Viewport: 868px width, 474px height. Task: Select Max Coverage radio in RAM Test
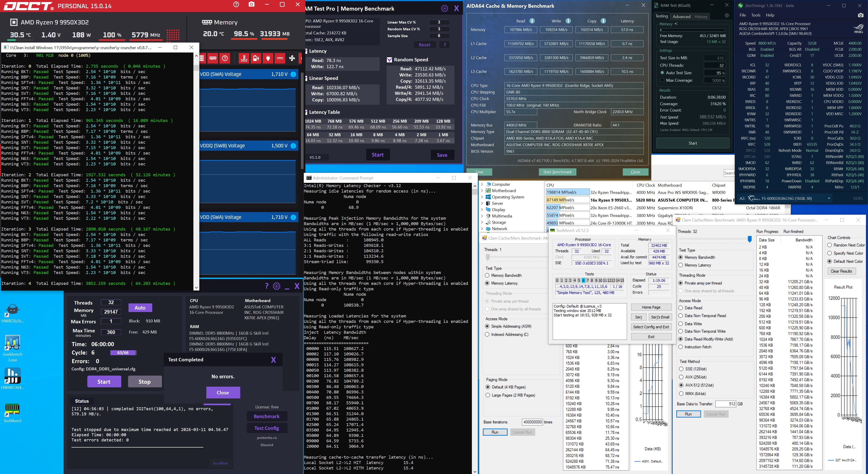[x=662, y=80]
